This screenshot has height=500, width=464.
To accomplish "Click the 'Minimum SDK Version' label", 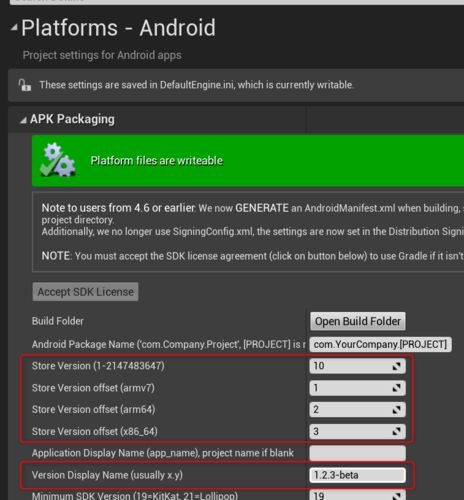I will [135, 496].
